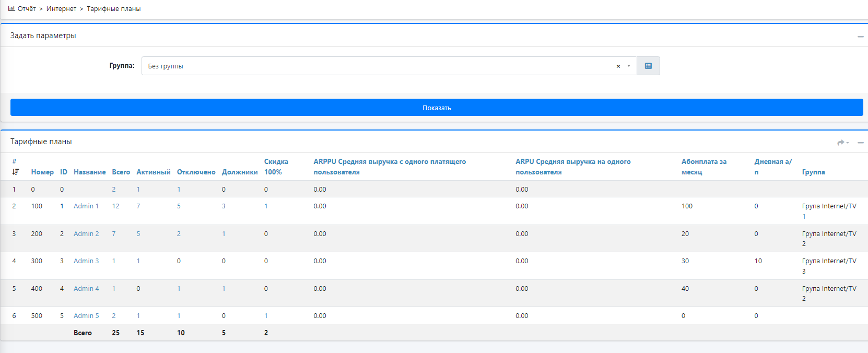Click daily fee 10 in Admin 3 row
The height and width of the screenshot is (353, 868).
pyautogui.click(x=758, y=261)
